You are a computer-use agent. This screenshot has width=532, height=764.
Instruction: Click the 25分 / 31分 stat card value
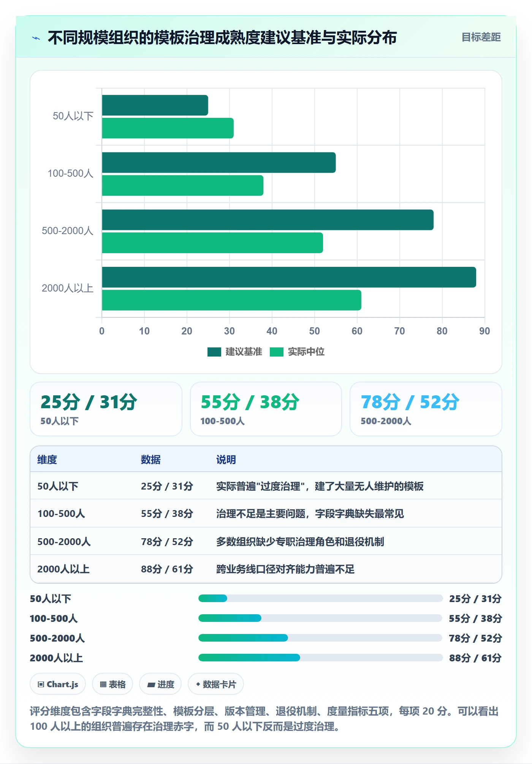[89, 402]
